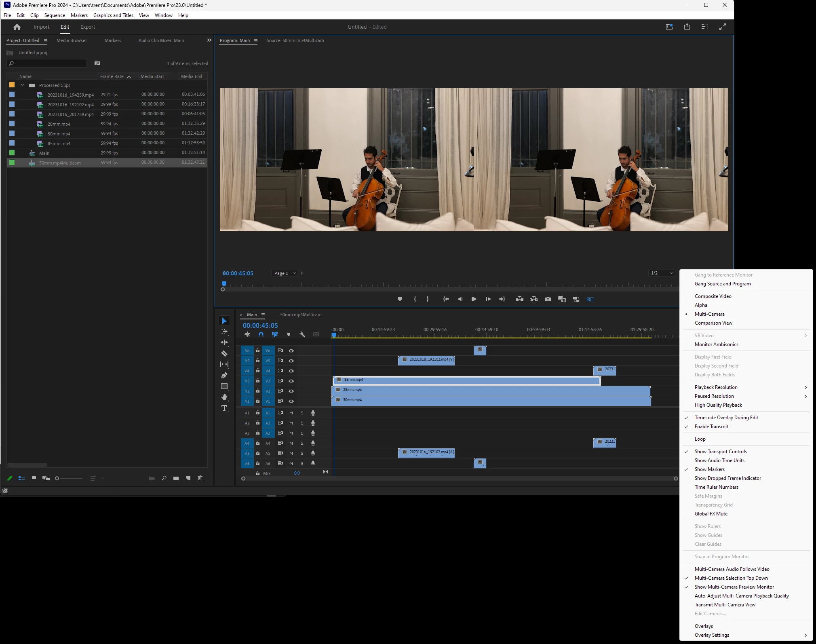This screenshot has width=816, height=644.
Task: Open the Page 1 dropdown
Action: point(285,273)
